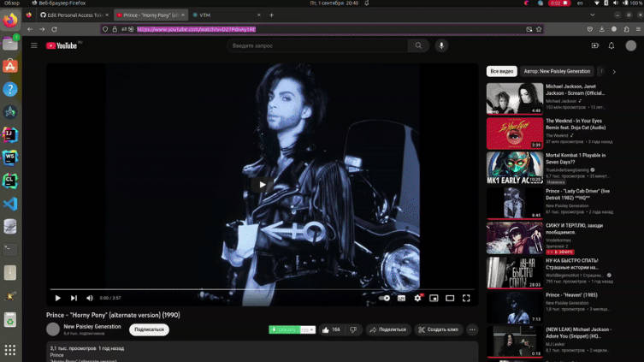The width and height of the screenshot is (644, 362).
Task: Open Обзор activities overview
Action: (12, 3)
